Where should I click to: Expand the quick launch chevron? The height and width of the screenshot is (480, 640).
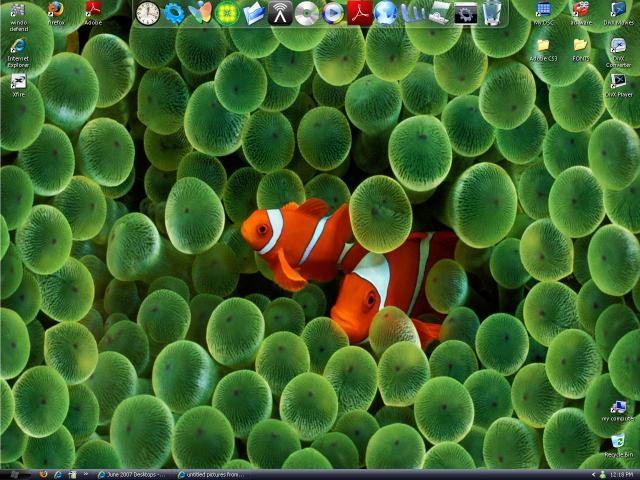[x=86, y=474]
